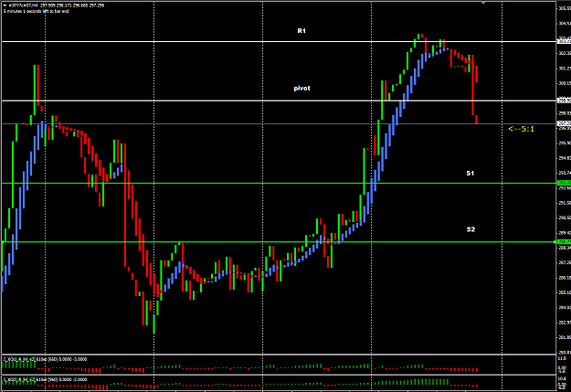The image size is (571, 392).
Task: Click the first indicator subwindow label (440)
Action: click(45, 359)
